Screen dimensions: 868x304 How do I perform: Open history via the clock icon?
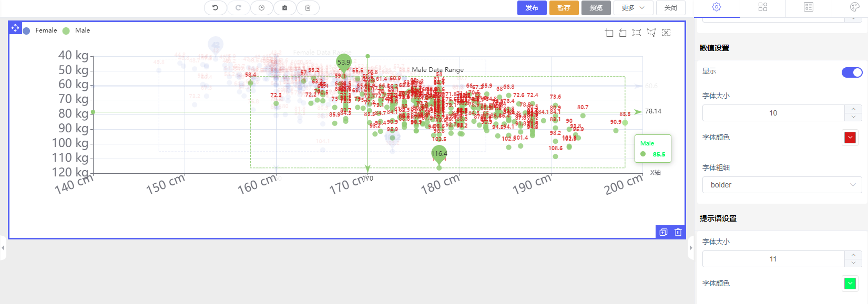pos(261,8)
